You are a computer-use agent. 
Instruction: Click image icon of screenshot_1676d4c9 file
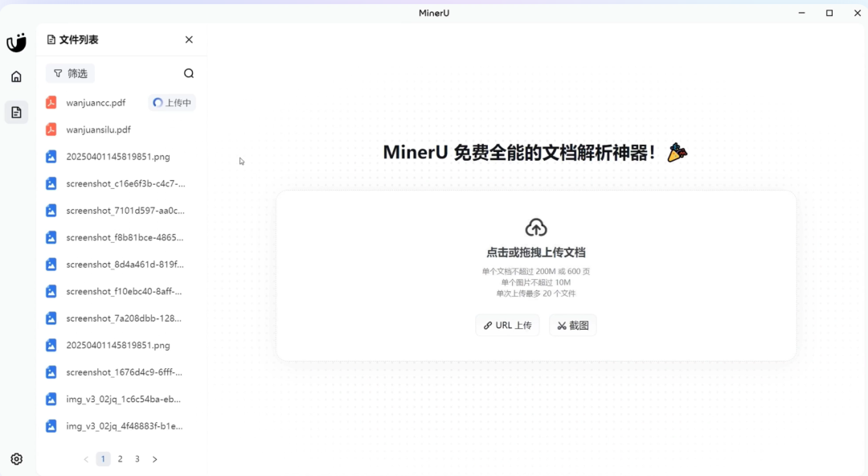51,372
